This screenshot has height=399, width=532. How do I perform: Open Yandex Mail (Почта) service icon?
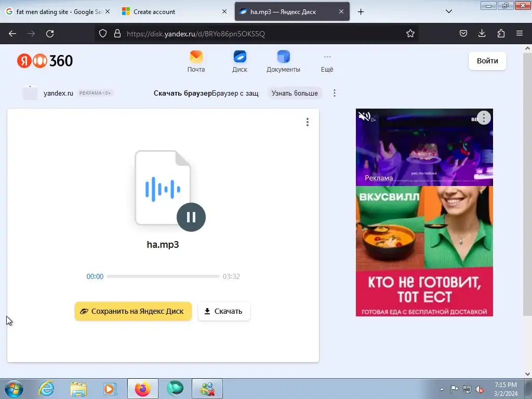(196, 61)
